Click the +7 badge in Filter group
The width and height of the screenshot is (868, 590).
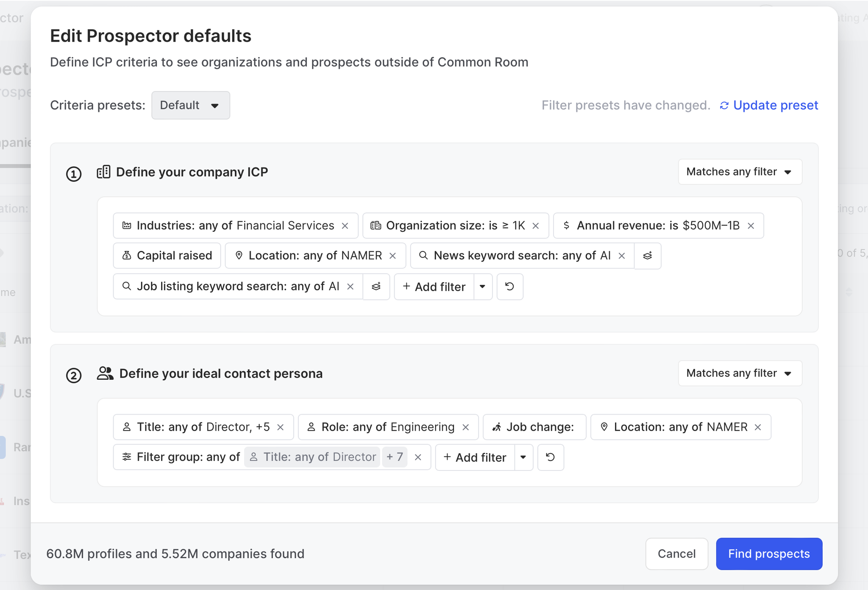click(x=395, y=457)
